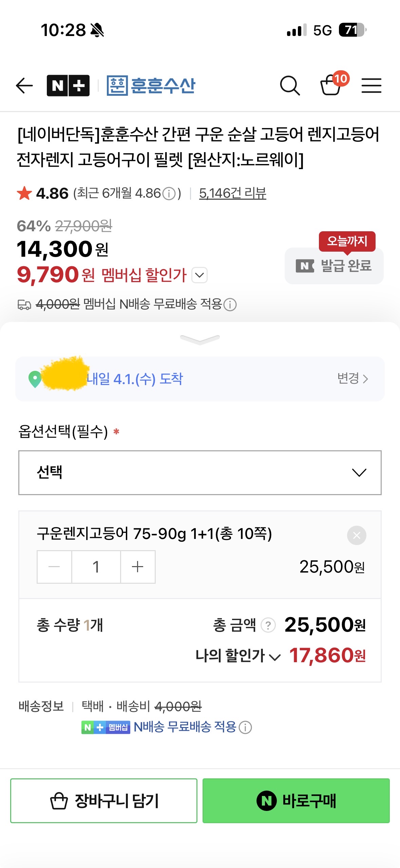Viewport: 400px width, 868px height.
Task: Tap the 장바구니 담기 button
Action: [104, 800]
